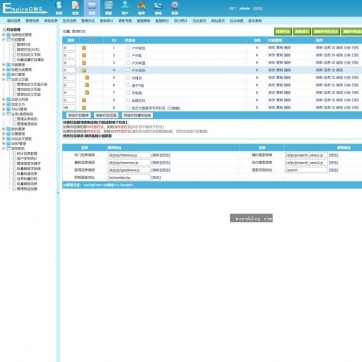Click the folder icon in row ID 2
The image size is (362, 362).
click(84, 55)
